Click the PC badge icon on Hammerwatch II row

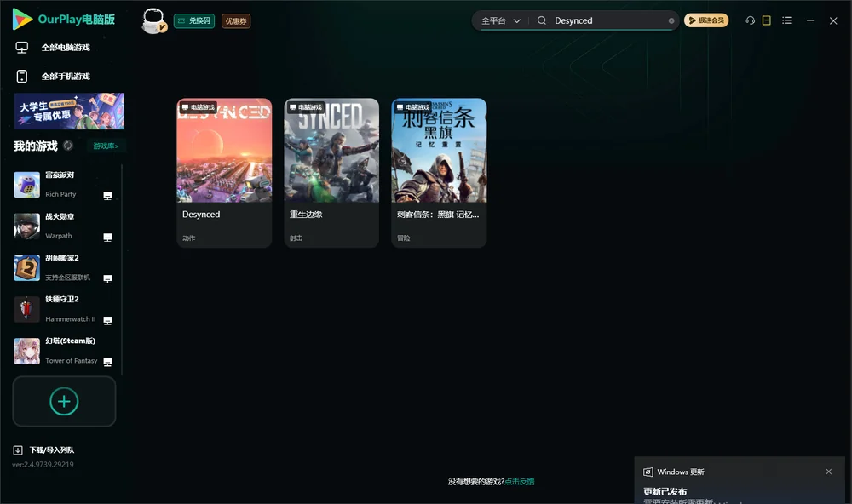click(x=107, y=320)
